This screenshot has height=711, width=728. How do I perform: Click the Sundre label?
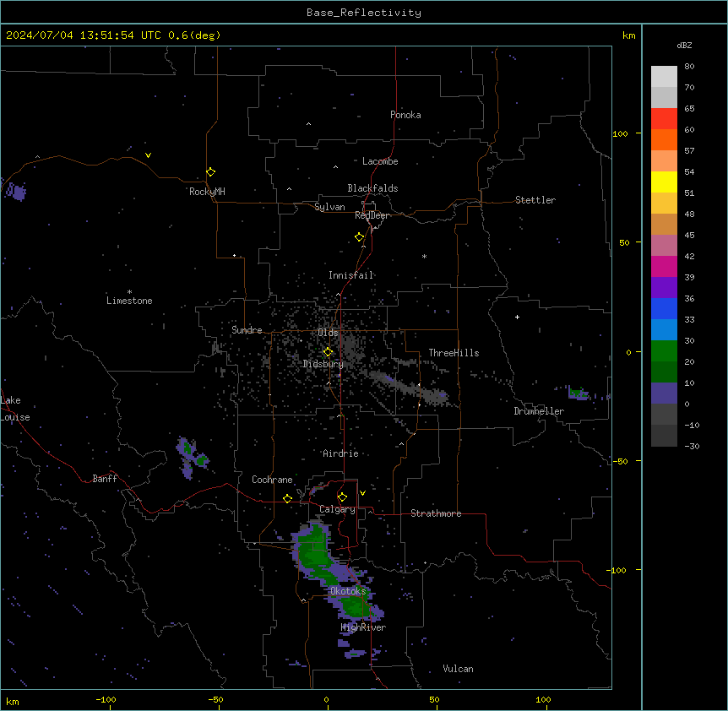click(x=247, y=330)
